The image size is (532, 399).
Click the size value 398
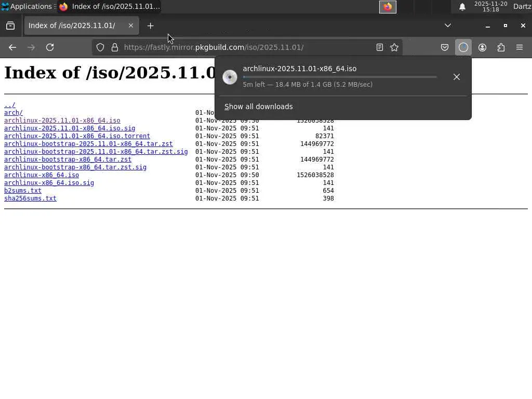pos(328,198)
